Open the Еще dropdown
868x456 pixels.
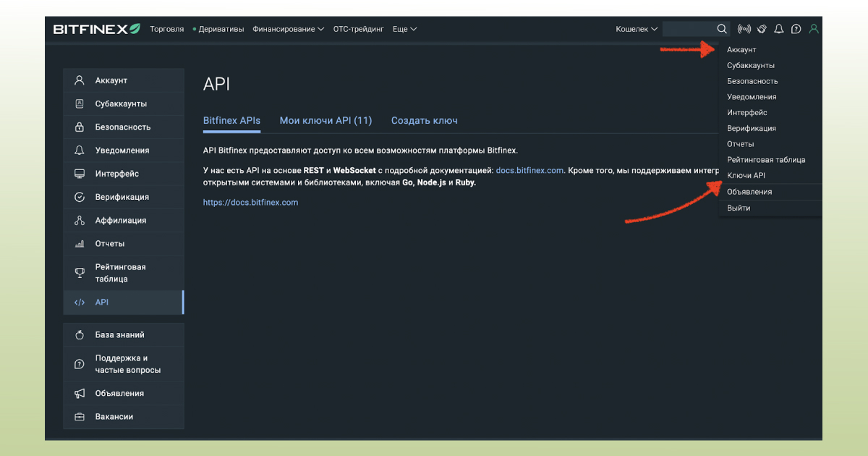click(x=404, y=29)
